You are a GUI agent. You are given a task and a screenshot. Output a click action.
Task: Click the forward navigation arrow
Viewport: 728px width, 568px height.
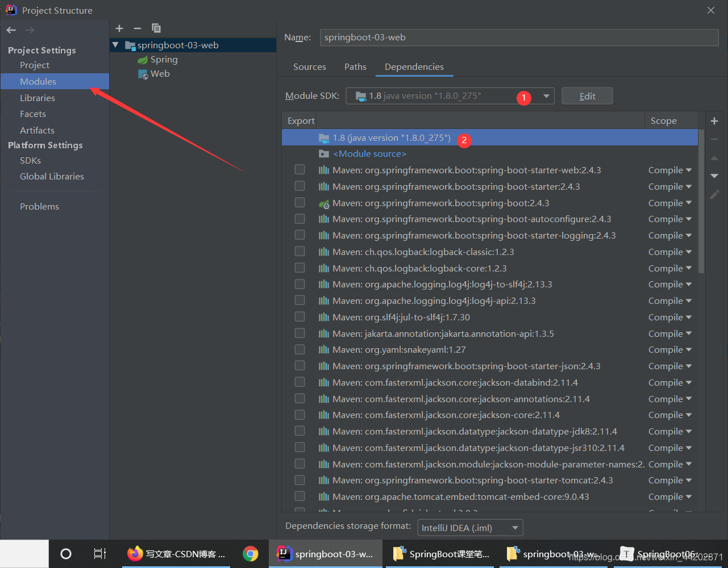click(30, 30)
